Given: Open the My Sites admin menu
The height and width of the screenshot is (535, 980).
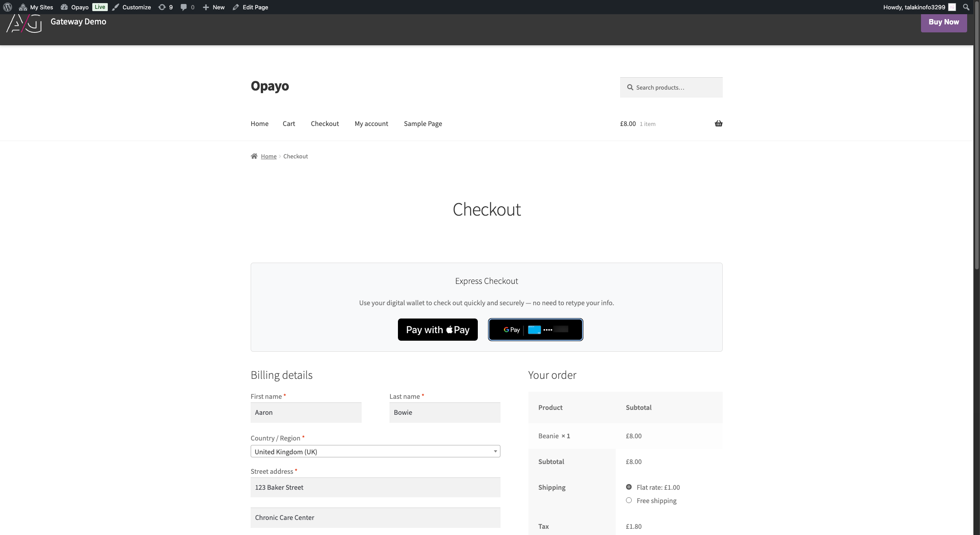Looking at the screenshot, I should tap(36, 7).
